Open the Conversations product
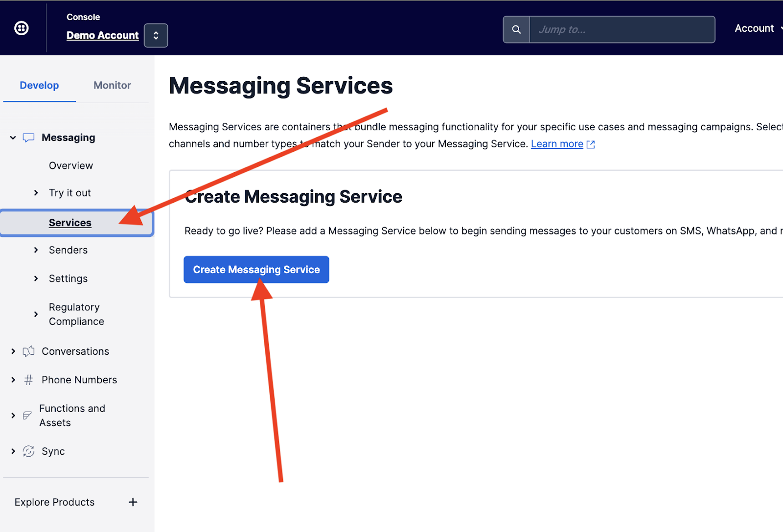The image size is (783, 532). pyautogui.click(x=75, y=351)
